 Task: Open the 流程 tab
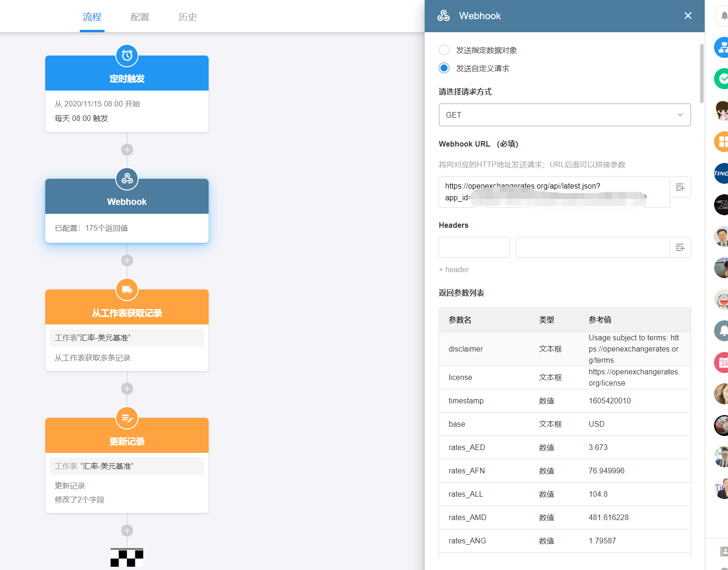[x=92, y=17]
